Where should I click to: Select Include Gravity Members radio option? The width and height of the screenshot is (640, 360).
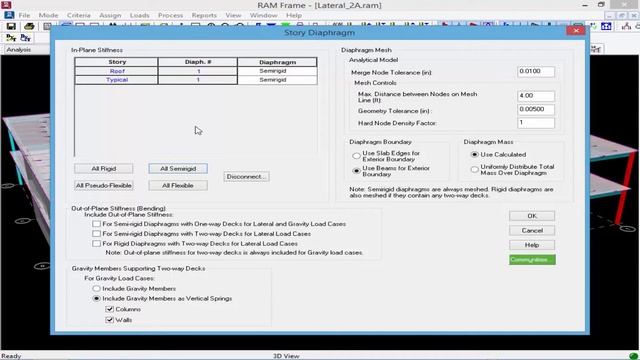click(96, 288)
